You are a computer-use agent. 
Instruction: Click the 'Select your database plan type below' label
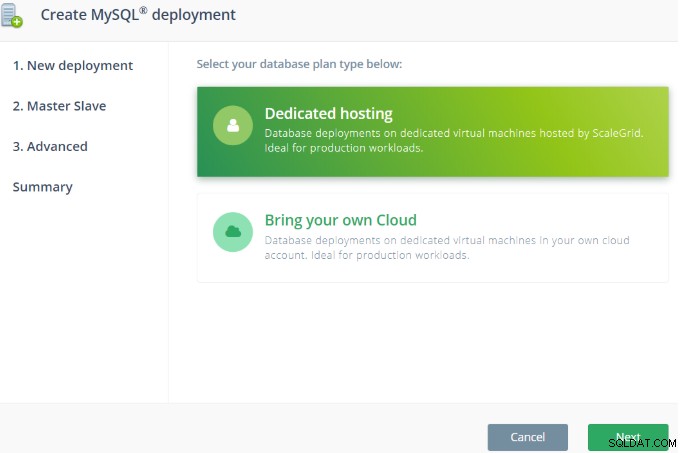coord(299,64)
